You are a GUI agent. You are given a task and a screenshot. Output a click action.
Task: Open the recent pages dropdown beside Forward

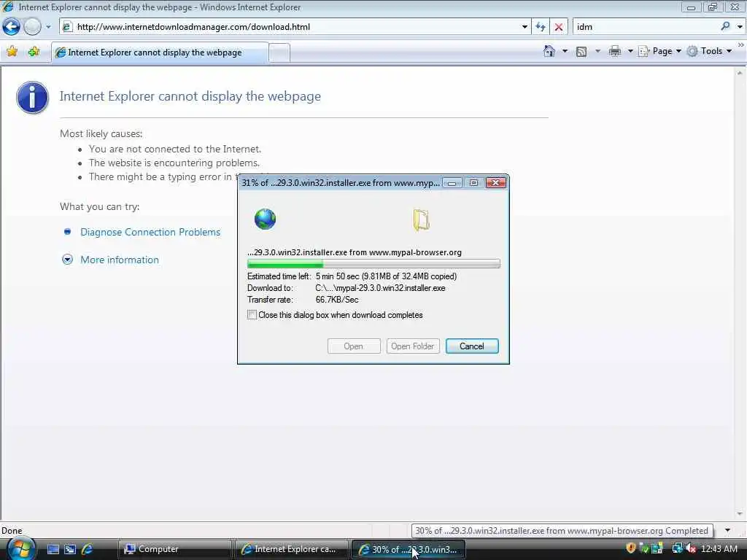tap(48, 27)
